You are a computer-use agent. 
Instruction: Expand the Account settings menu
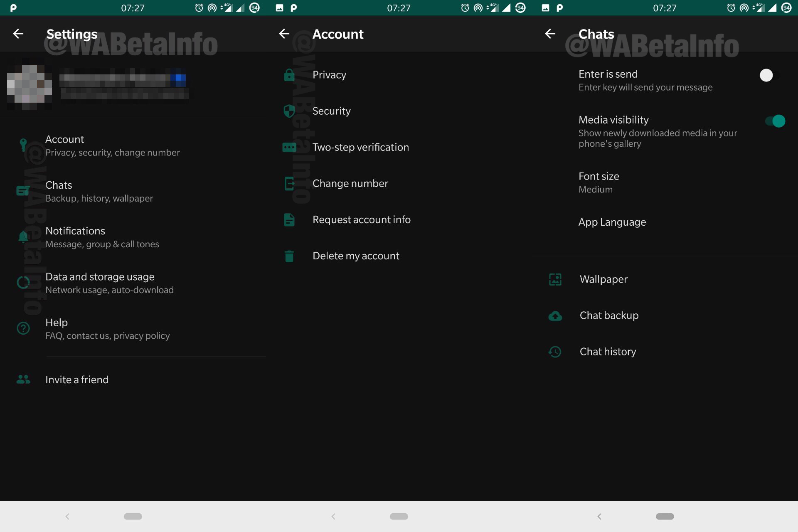[x=64, y=145]
